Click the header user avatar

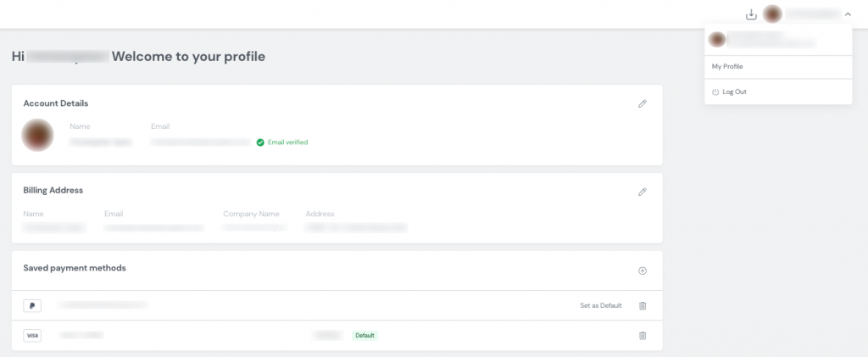click(x=772, y=14)
